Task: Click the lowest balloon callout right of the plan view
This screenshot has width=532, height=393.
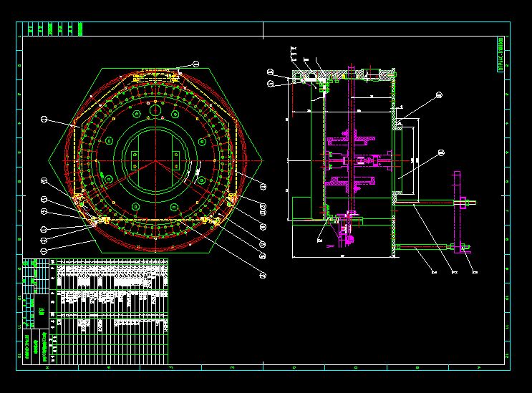Action: pos(263,276)
